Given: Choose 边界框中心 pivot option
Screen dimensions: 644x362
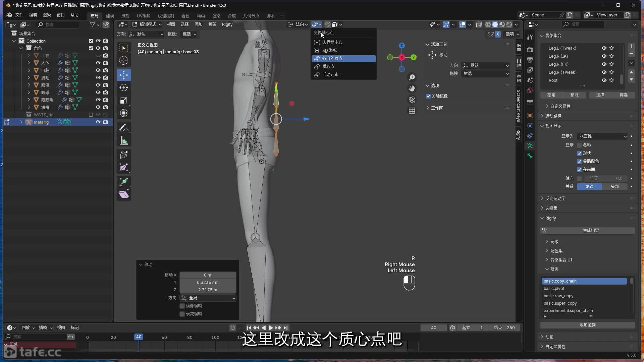Looking at the screenshot, I should (x=343, y=43).
